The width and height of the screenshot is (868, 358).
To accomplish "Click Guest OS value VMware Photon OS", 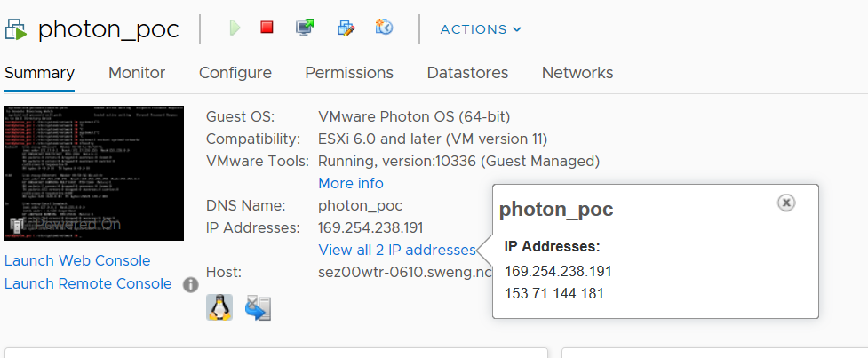I will [414, 117].
